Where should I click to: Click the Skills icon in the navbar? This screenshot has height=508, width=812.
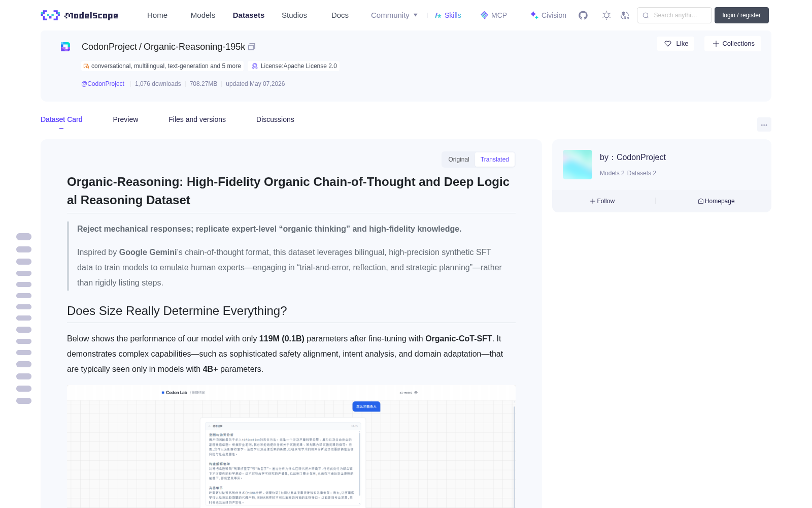point(438,15)
